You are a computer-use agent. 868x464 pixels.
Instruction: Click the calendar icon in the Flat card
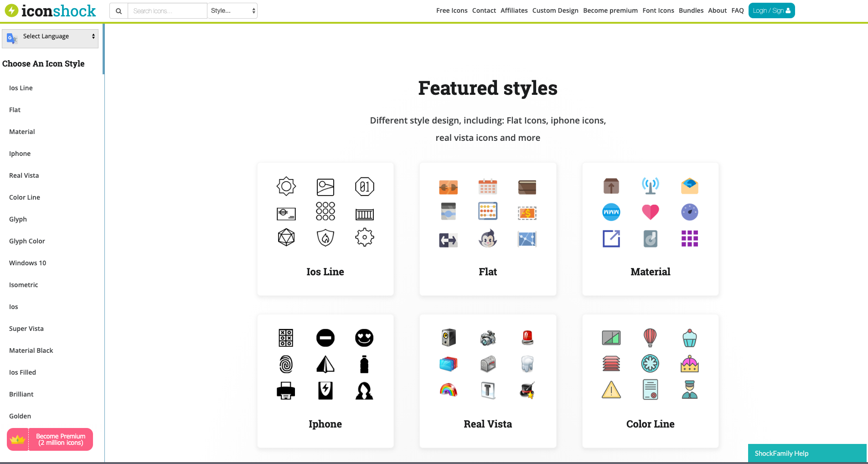(x=487, y=186)
